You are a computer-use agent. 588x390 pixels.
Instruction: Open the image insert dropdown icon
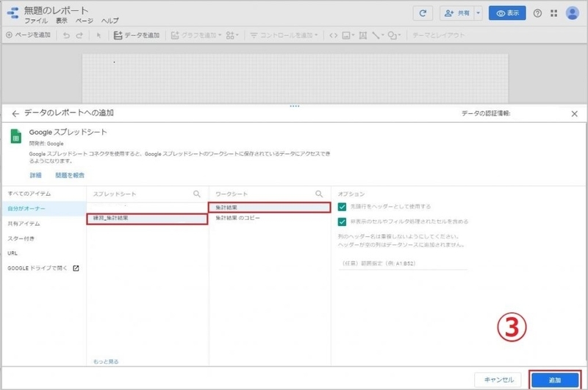point(348,35)
